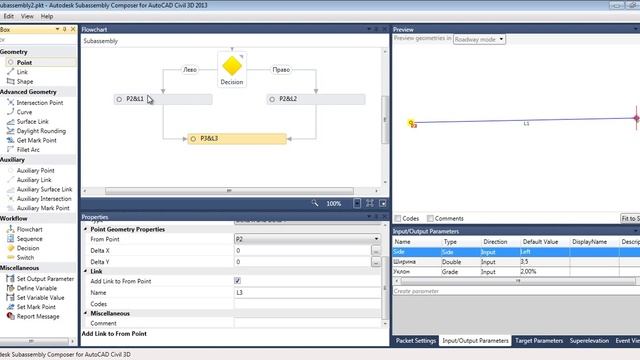Screen dimensions: 640x360
Task: Select the P3&L3 flowchart node
Action: tap(237, 139)
